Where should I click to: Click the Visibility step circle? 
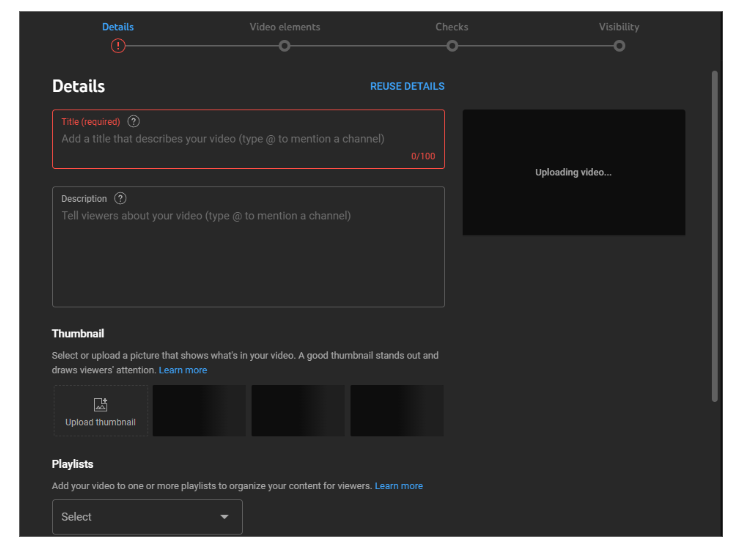tap(619, 46)
